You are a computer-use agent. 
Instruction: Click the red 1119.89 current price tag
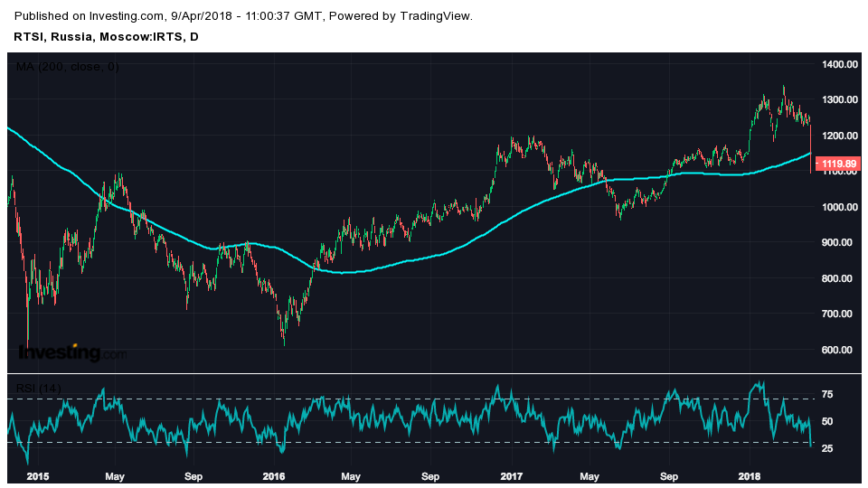[836, 164]
